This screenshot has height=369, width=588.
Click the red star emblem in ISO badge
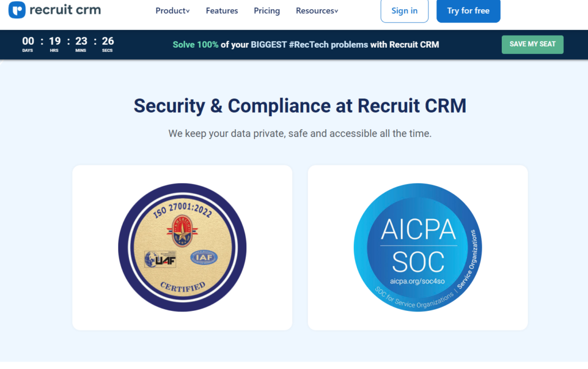point(183,232)
